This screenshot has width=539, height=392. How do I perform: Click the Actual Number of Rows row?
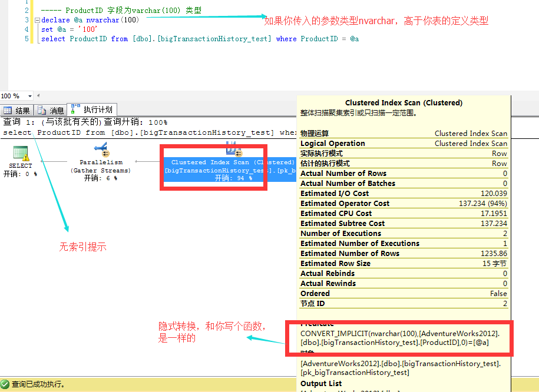tap(404, 174)
